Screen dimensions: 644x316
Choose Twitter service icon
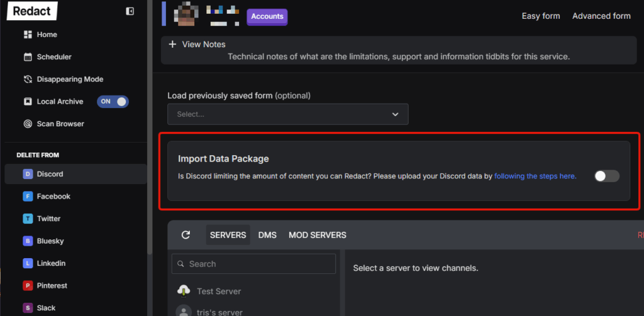click(28, 219)
